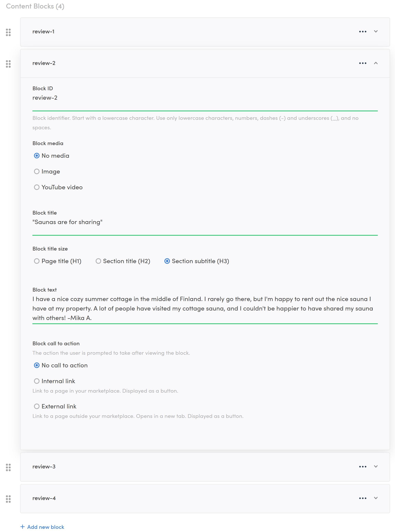Screen dimensions: 395x532
Task: Click drag handle for review-1 block
Action: 8,32
